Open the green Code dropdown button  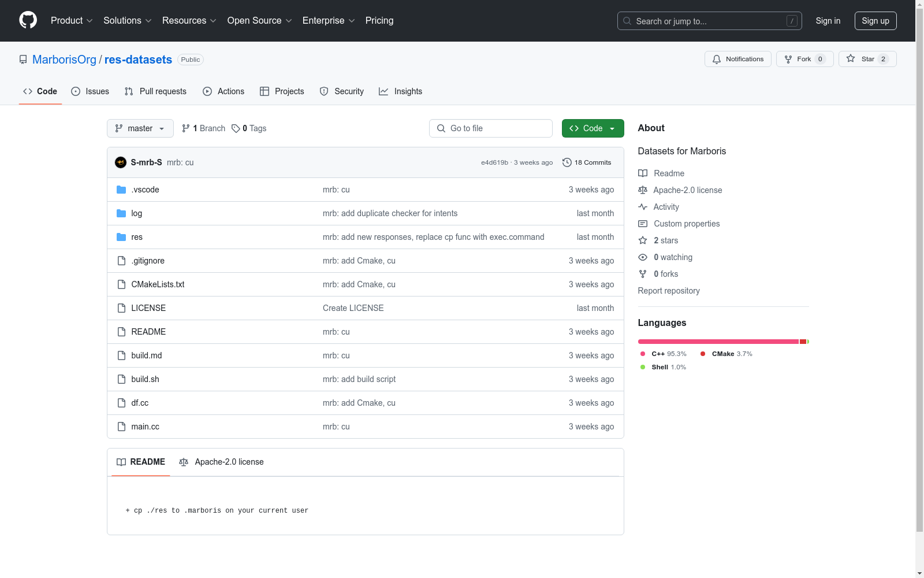point(593,128)
